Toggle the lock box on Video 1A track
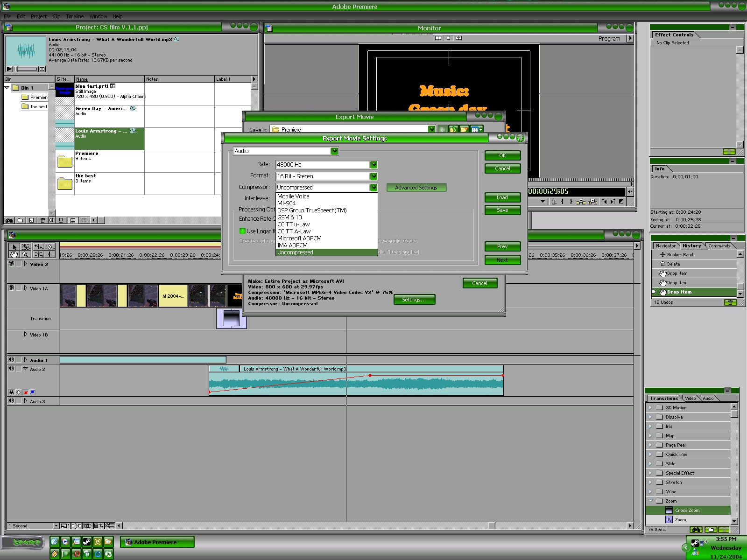The height and width of the screenshot is (560, 747). point(19,288)
